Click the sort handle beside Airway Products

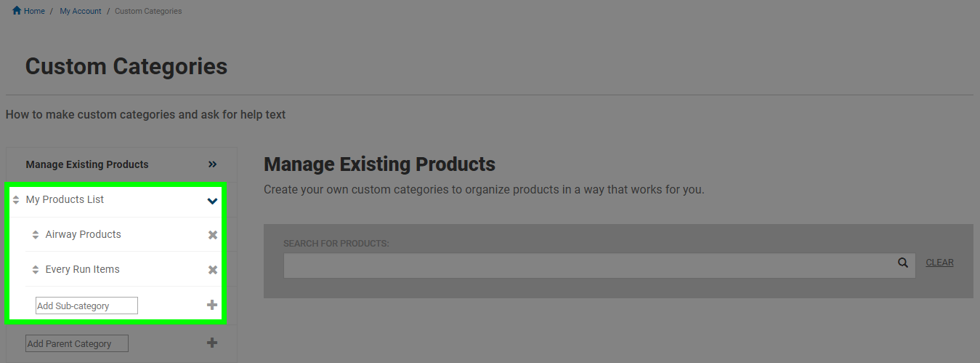click(36, 235)
